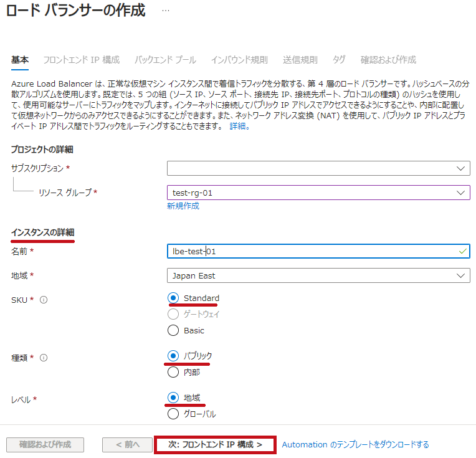Viewport: 476px width, 458px height.
Task: Choose パブリック as the load balancer type
Action: 173,356
